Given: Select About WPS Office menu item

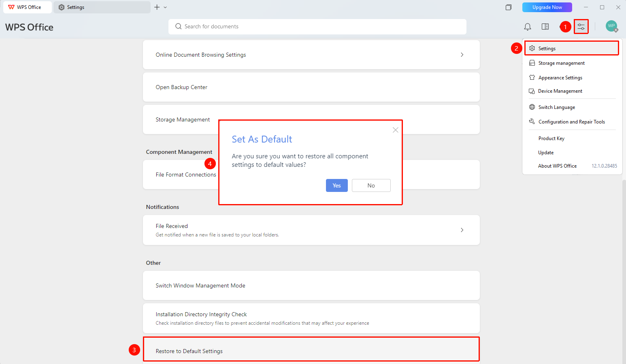Looking at the screenshot, I should tap(557, 166).
